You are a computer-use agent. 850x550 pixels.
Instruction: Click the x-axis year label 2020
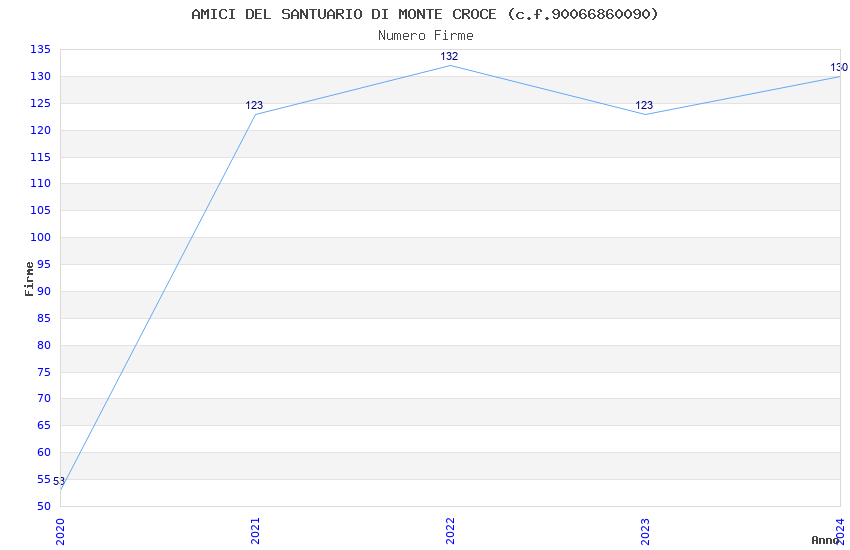point(60,532)
